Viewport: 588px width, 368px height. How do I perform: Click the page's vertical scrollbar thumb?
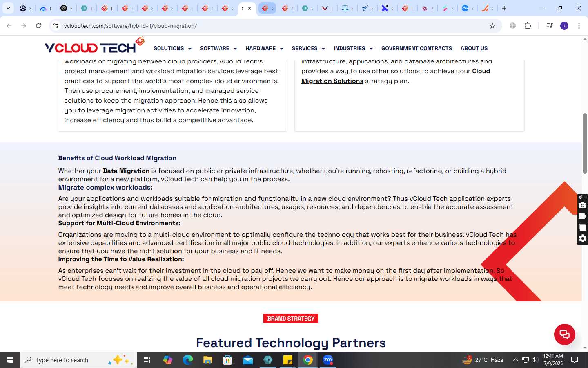tap(585, 143)
